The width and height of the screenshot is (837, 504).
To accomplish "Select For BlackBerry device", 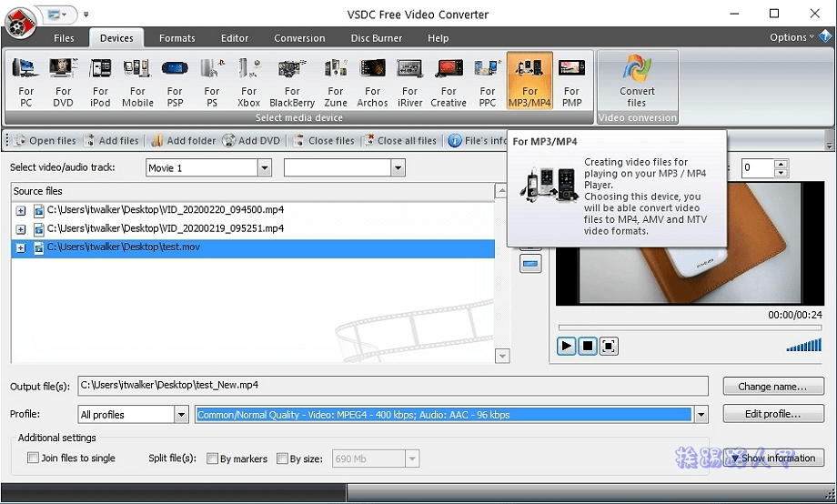I will pyautogui.click(x=292, y=82).
